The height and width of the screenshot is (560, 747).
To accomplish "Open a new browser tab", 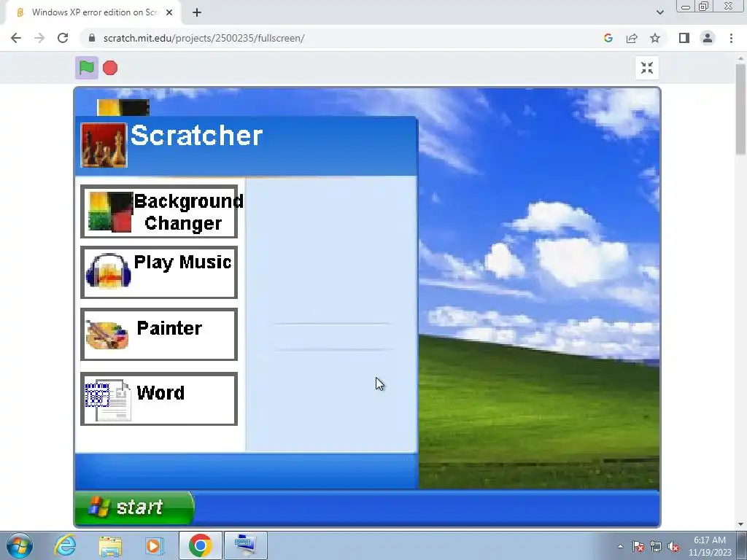I will pyautogui.click(x=197, y=12).
